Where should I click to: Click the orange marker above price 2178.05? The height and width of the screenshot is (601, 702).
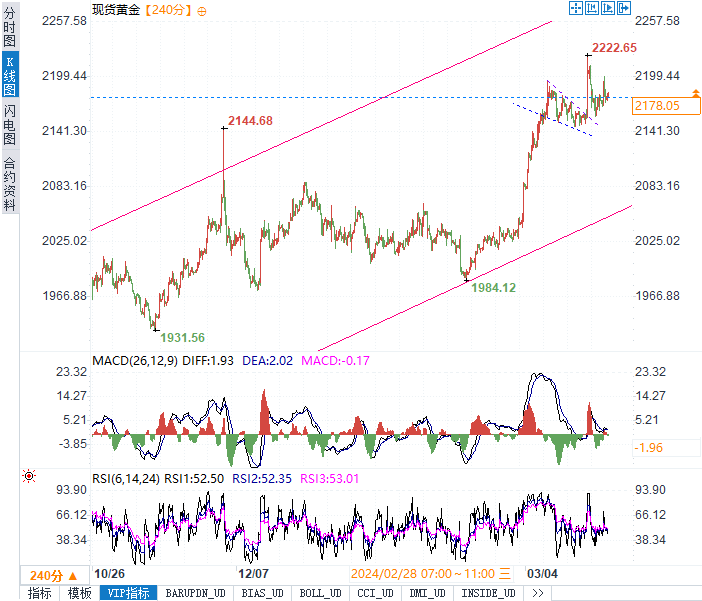[x=696, y=93]
